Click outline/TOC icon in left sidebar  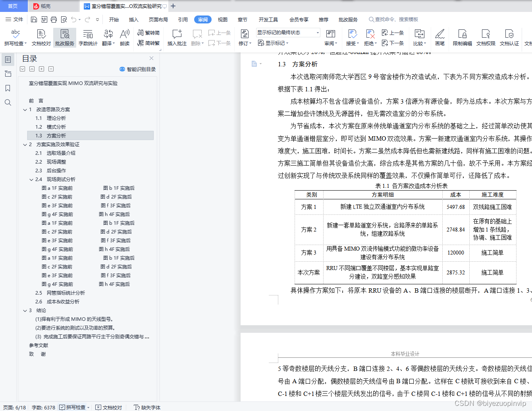click(x=8, y=60)
